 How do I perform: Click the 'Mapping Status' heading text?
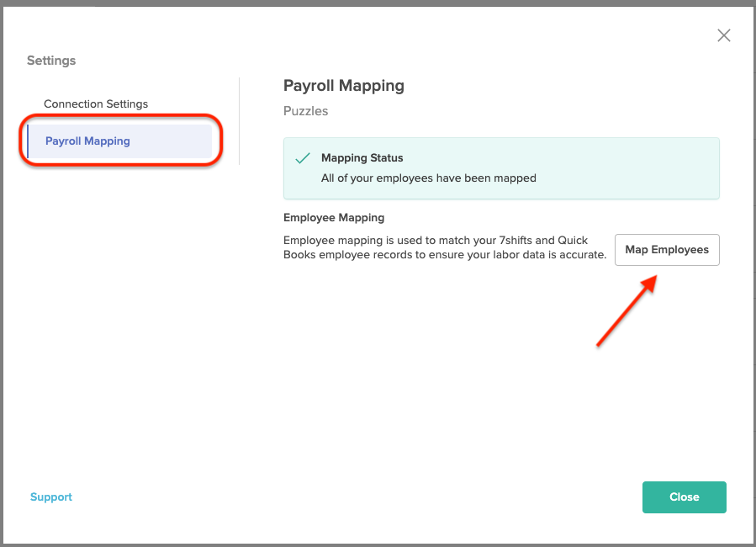click(362, 157)
